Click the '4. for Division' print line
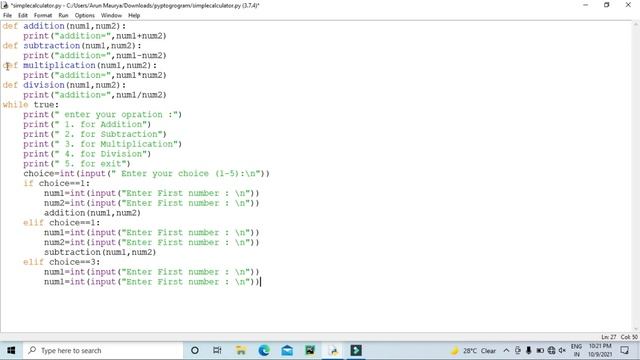Image resolution: width=640 pixels, height=360 pixels. (x=87, y=154)
